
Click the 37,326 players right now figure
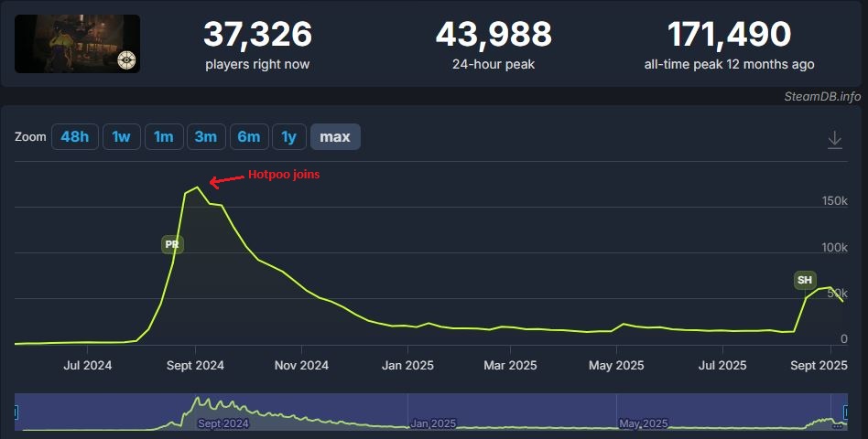tap(257, 34)
